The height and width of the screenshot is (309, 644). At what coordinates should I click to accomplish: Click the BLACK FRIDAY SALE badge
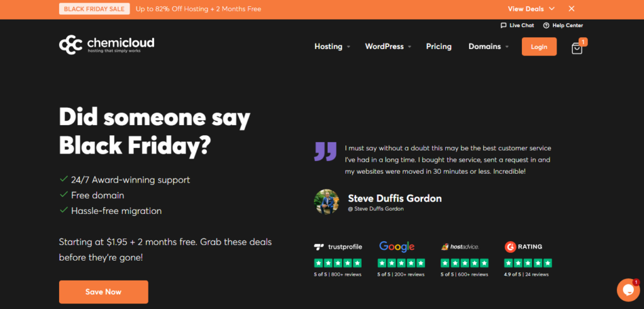click(x=94, y=9)
